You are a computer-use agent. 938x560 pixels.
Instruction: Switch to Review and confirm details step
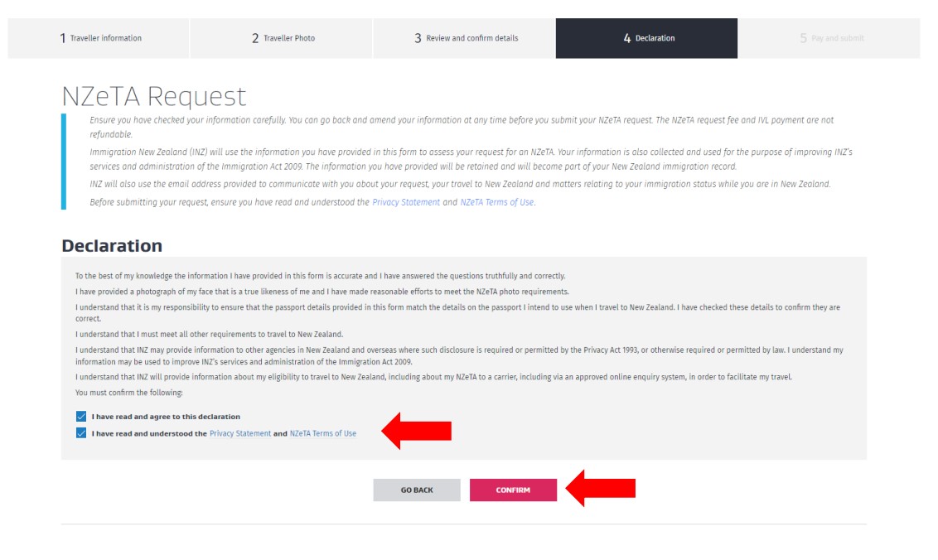tap(464, 38)
